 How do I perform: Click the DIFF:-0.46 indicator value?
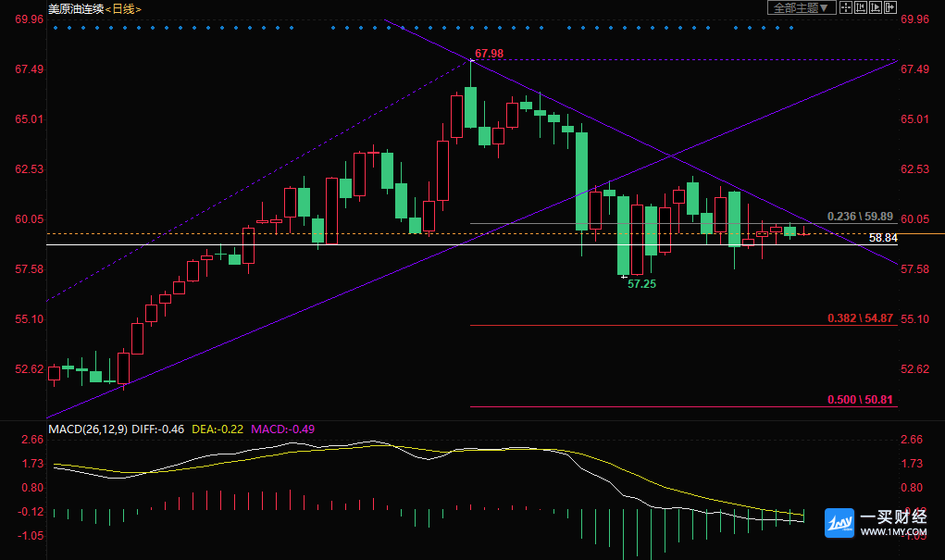coord(158,429)
